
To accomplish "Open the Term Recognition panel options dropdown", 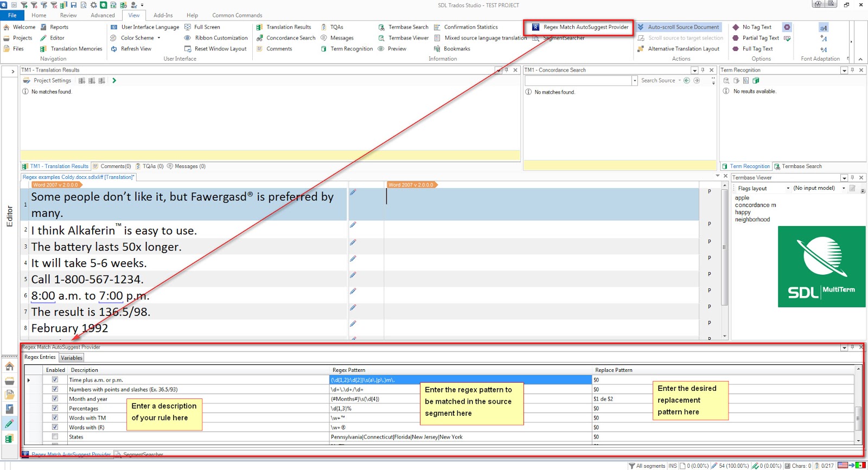I will [x=844, y=70].
